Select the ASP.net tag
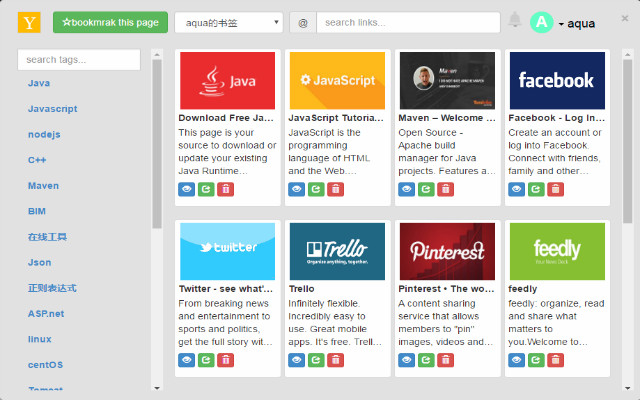The height and width of the screenshot is (400, 640). coord(46,314)
